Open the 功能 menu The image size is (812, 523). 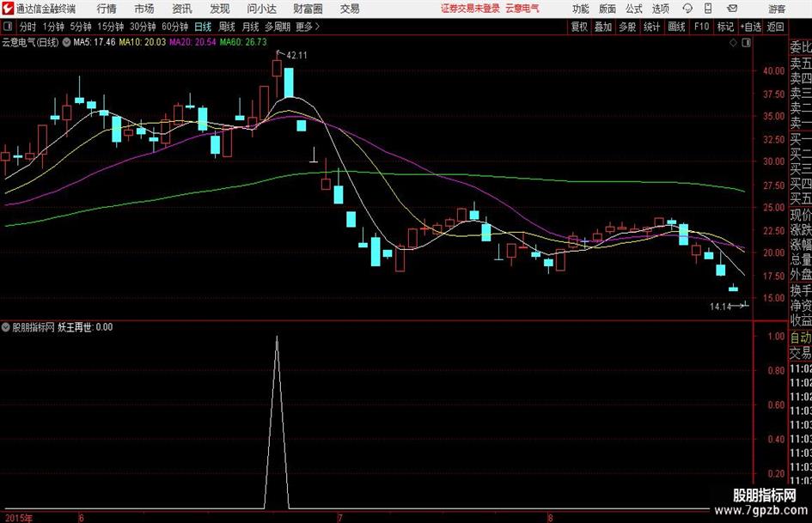pyautogui.click(x=581, y=9)
